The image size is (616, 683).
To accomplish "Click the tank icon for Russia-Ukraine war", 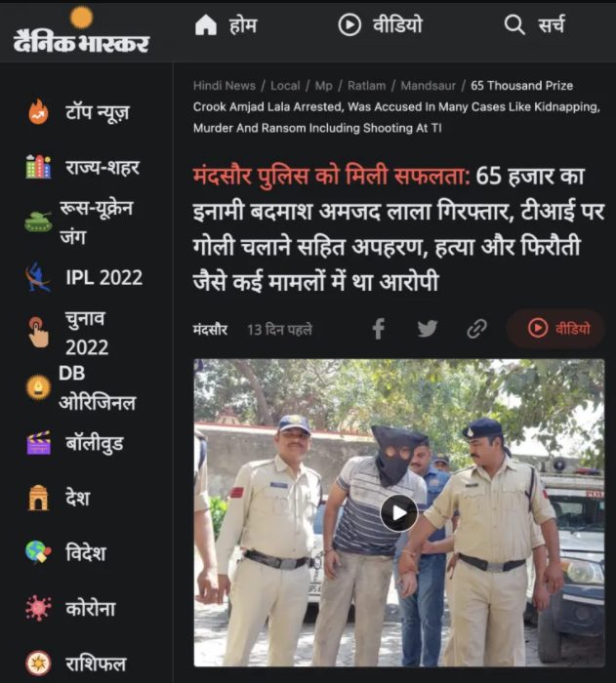I will (x=38, y=221).
